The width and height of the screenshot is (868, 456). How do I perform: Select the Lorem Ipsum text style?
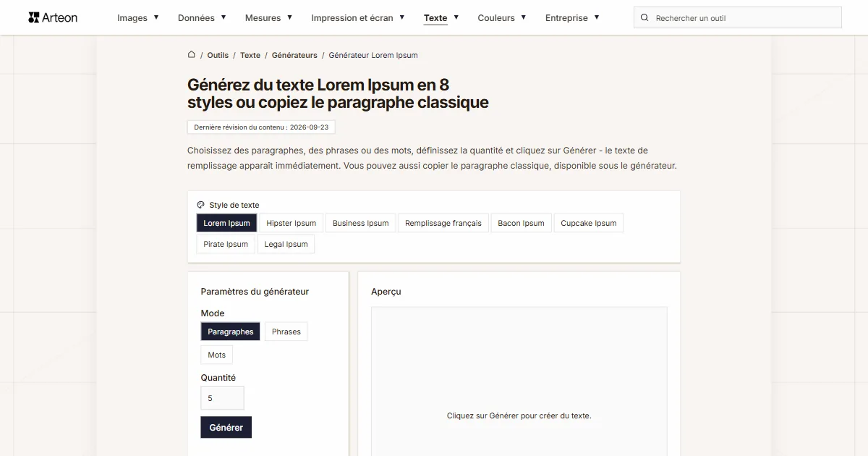click(x=226, y=223)
